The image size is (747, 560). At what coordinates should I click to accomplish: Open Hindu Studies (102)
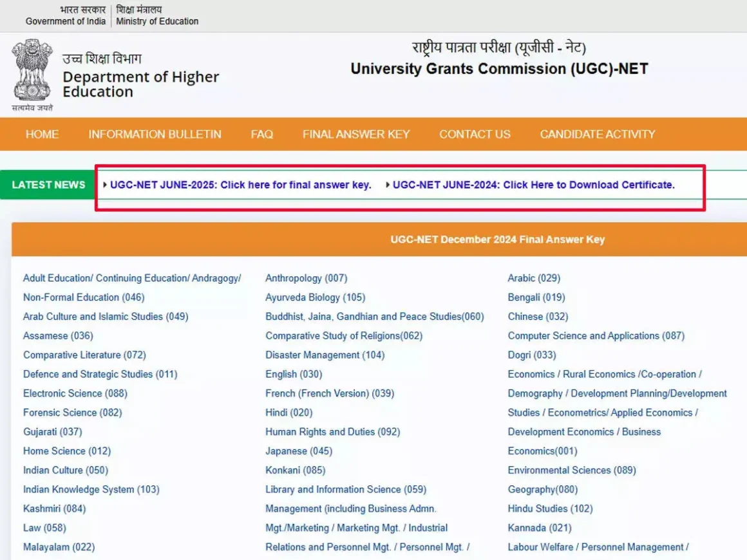tap(550, 509)
